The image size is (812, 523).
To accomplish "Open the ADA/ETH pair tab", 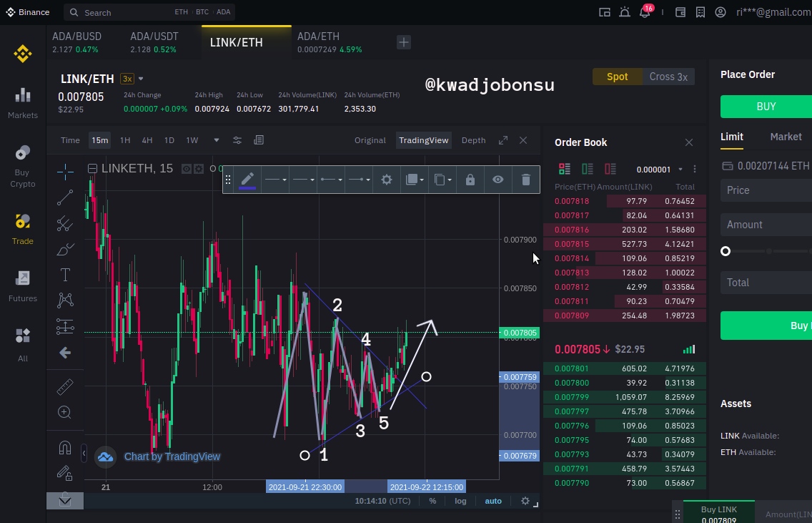I will 330,42.
